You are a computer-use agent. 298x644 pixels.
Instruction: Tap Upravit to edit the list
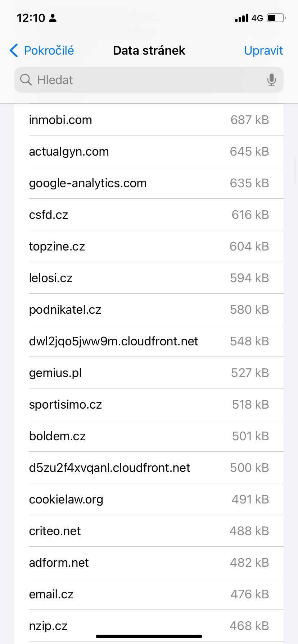(263, 51)
